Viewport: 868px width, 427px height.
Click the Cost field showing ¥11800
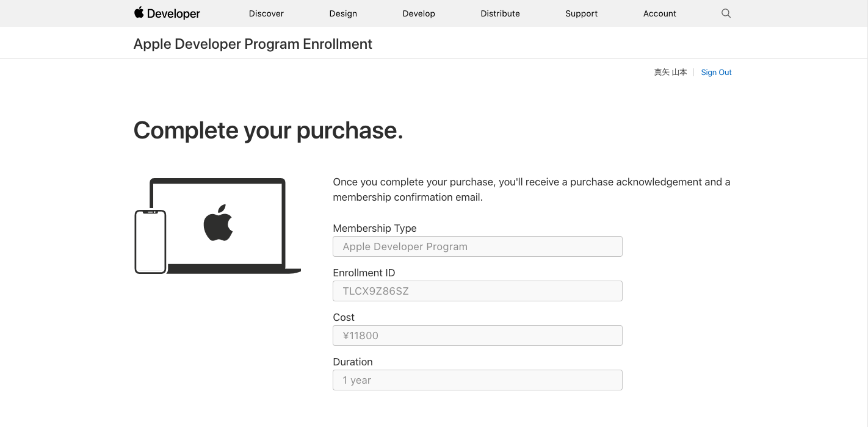click(x=477, y=335)
